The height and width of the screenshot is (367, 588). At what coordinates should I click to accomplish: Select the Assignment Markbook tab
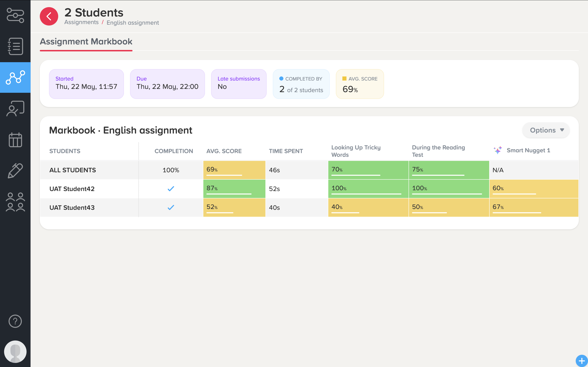pos(86,42)
